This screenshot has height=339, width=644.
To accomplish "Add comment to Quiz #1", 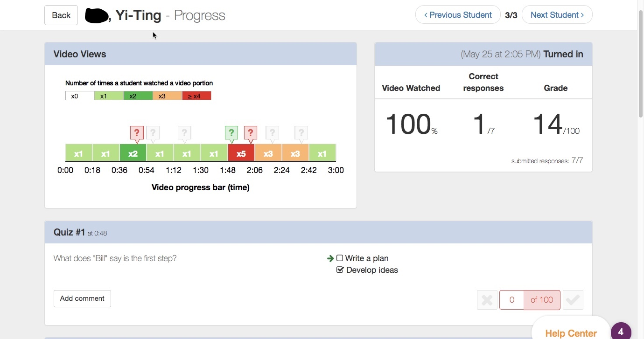I will pyautogui.click(x=82, y=298).
